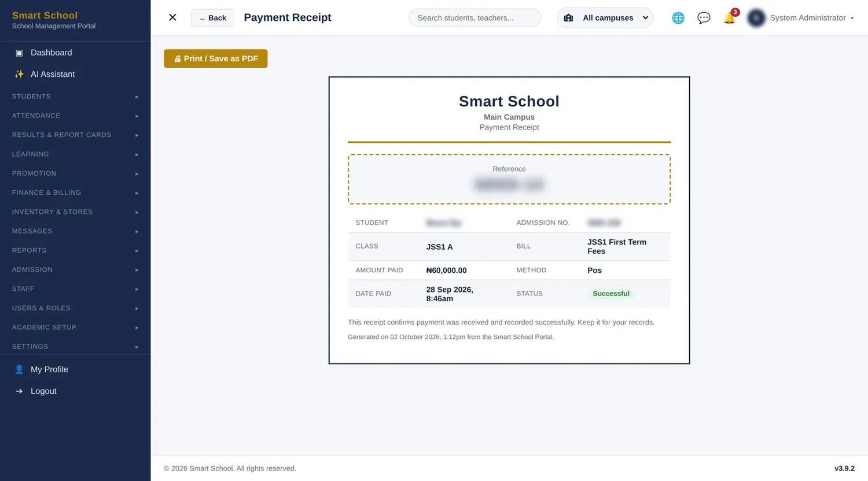
Task: Expand Learning sidebar section
Action: (75, 154)
